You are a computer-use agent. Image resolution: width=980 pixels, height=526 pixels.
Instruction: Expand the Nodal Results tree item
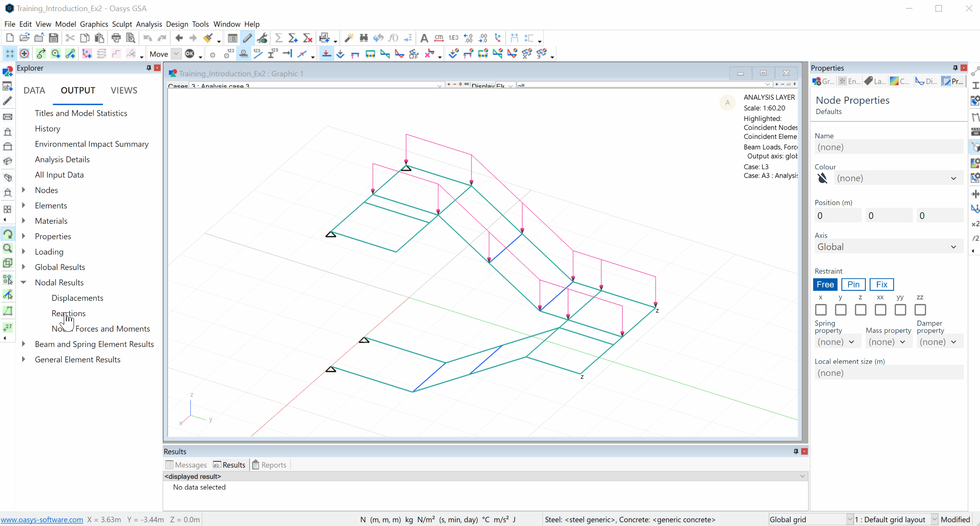point(24,282)
